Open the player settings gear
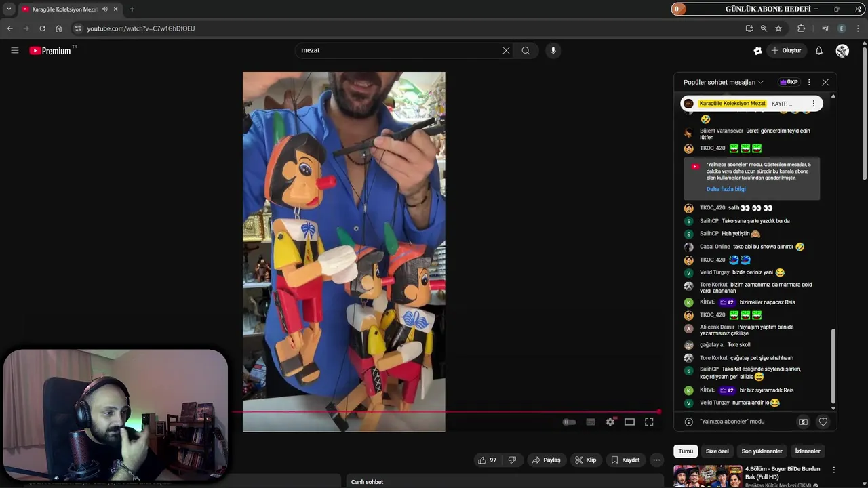 pyautogui.click(x=610, y=422)
